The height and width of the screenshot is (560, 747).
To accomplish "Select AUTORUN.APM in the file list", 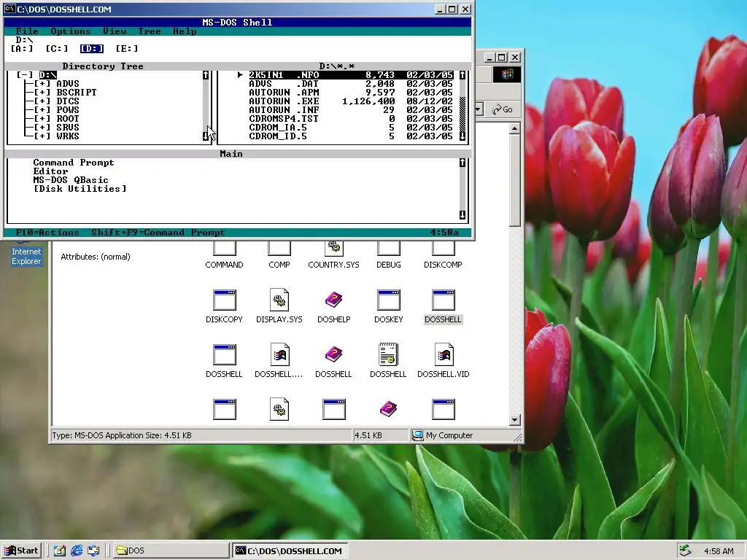I will point(351,93).
